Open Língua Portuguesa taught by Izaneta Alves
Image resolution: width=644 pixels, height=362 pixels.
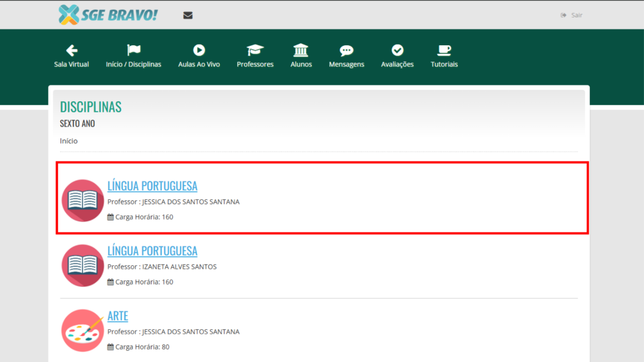tap(152, 251)
